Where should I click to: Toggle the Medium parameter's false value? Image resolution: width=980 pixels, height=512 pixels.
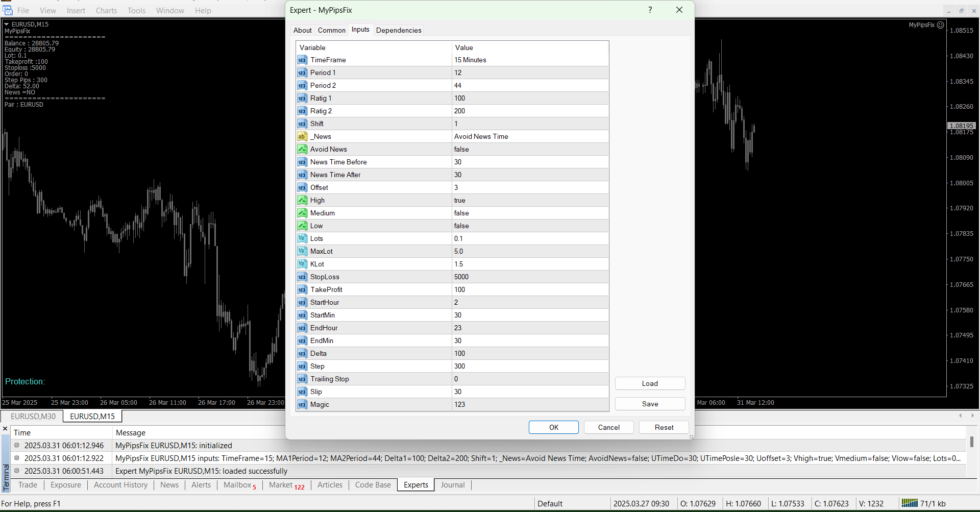(529, 213)
